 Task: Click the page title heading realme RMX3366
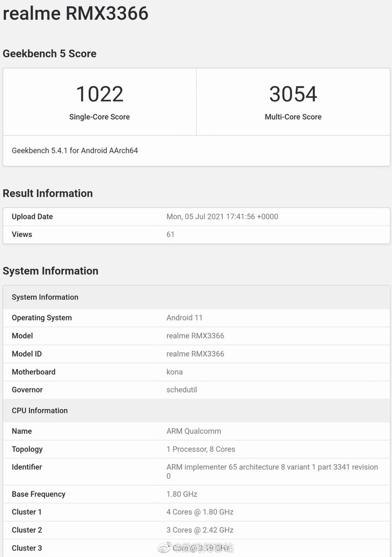click(x=76, y=13)
